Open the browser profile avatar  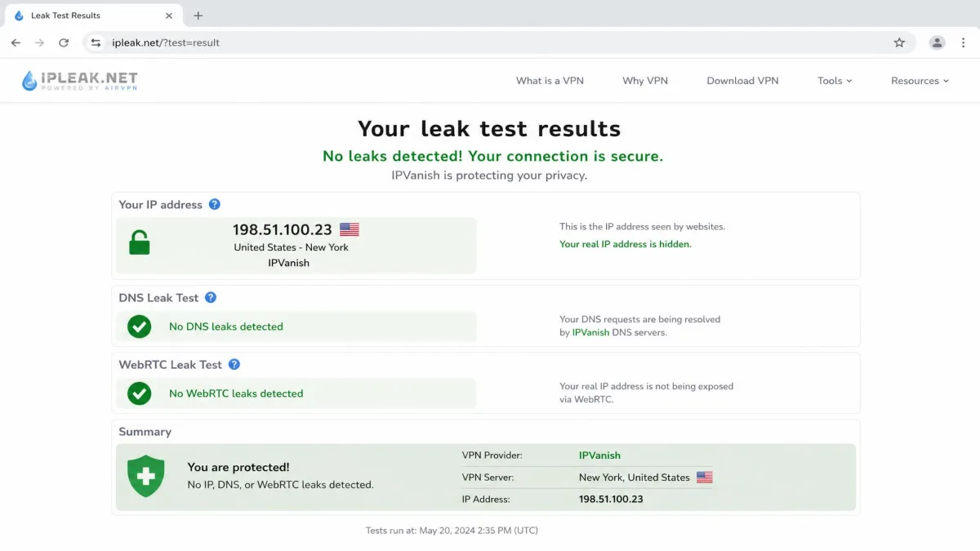[x=937, y=42]
